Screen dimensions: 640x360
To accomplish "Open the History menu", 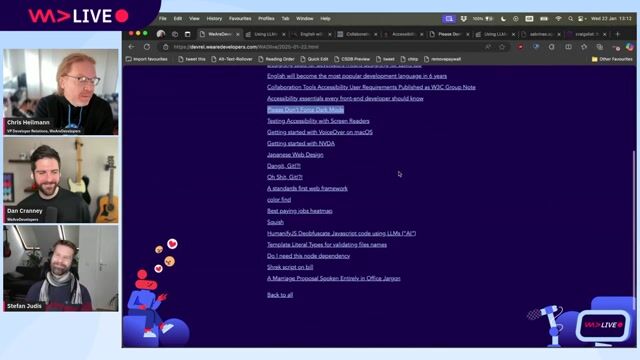I will coord(214,19).
